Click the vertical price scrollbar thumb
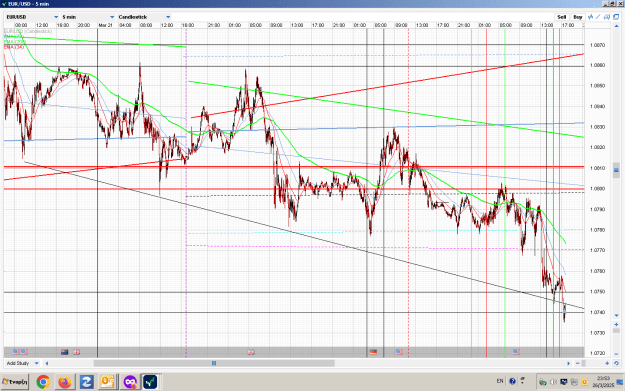 coord(616,170)
